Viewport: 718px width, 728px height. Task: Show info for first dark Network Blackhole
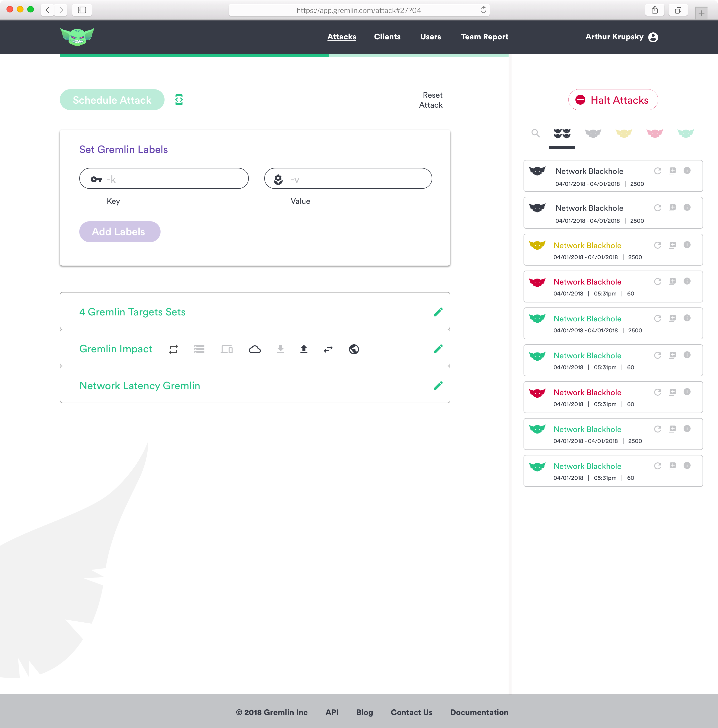(687, 170)
